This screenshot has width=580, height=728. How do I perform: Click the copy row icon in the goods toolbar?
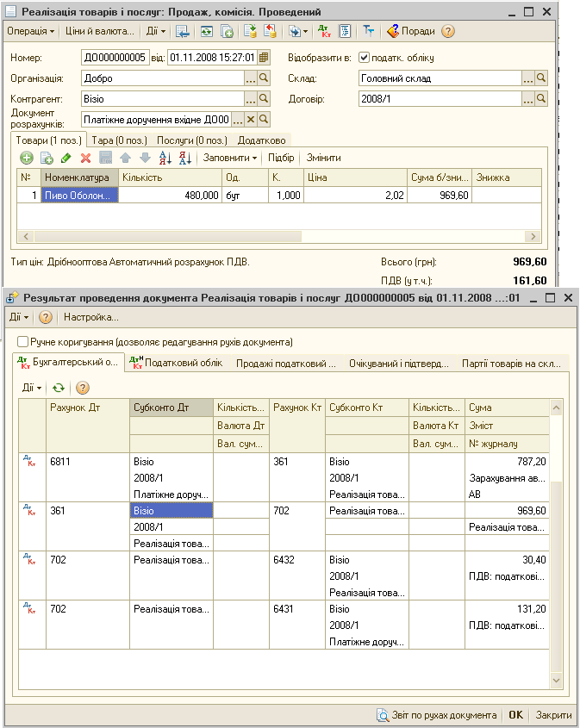click(47, 158)
